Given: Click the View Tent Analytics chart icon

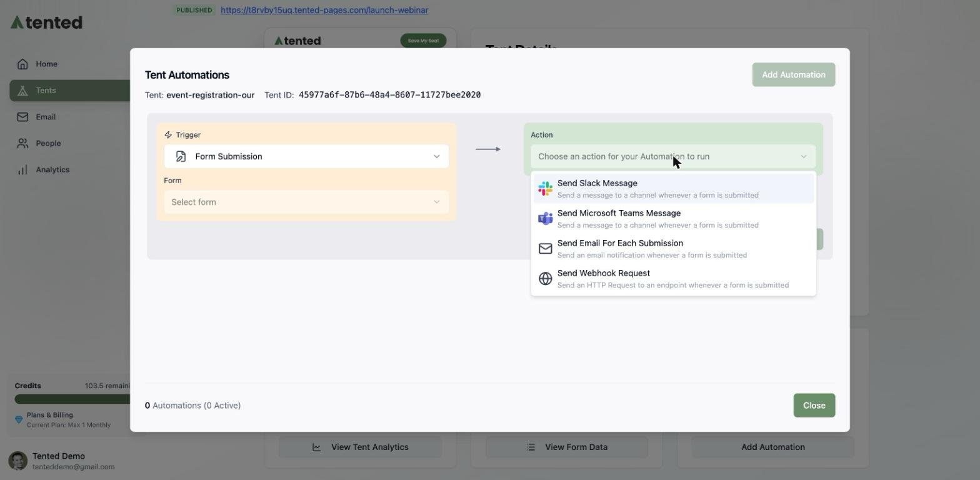Looking at the screenshot, I should tap(316, 447).
